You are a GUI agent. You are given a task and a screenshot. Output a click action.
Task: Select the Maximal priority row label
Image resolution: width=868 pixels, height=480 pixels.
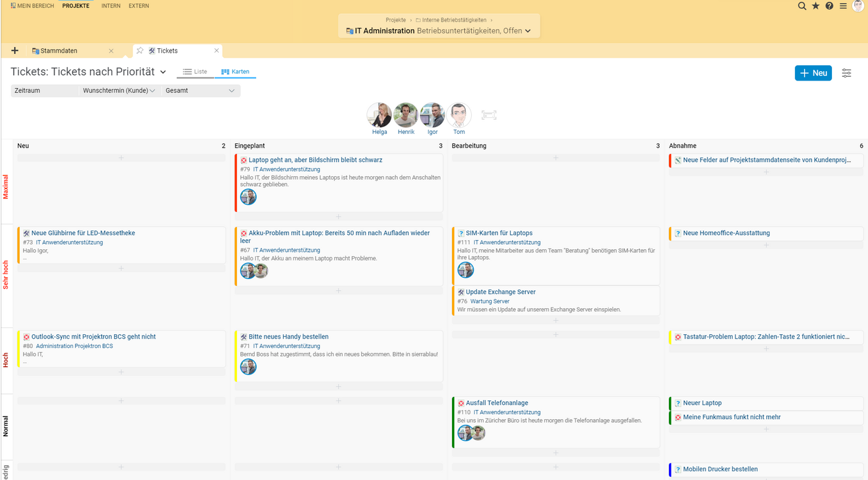pos(6,187)
